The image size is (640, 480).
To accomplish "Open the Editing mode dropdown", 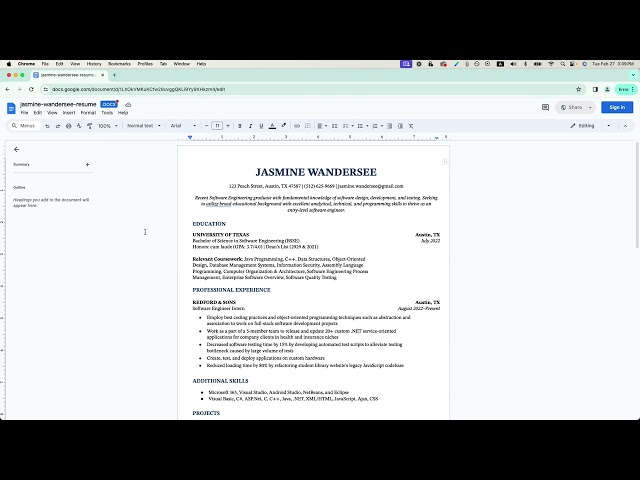I will coord(591,126).
